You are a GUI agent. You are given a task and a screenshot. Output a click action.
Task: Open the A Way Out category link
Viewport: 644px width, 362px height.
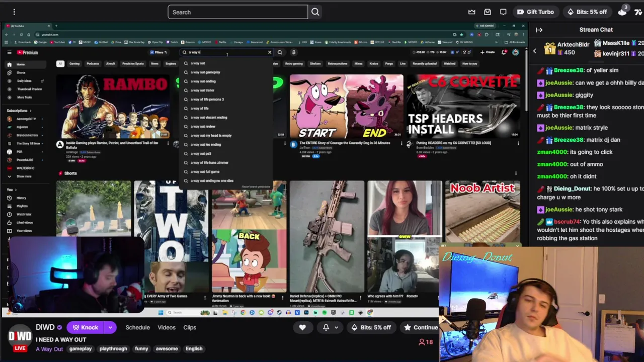pyautogui.click(x=49, y=349)
